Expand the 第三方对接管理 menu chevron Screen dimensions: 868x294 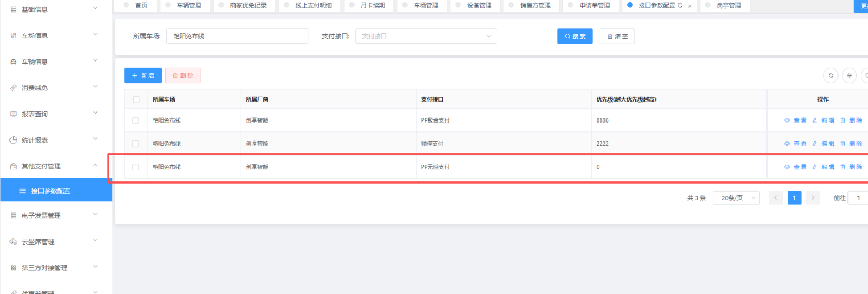[x=95, y=267]
